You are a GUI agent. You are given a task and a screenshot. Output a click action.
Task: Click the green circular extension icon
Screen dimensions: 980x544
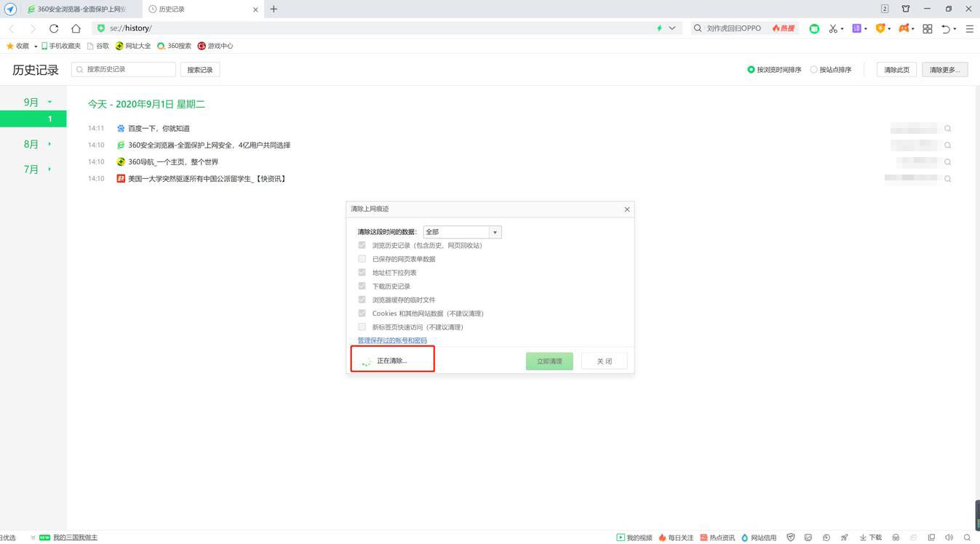[814, 28]
